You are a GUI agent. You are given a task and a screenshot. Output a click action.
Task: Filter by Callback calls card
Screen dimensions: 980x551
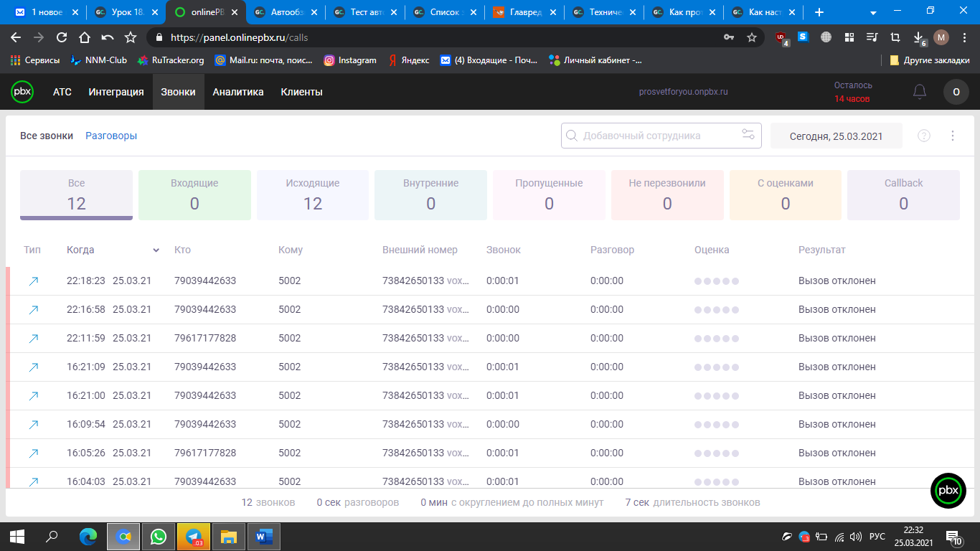903,194
